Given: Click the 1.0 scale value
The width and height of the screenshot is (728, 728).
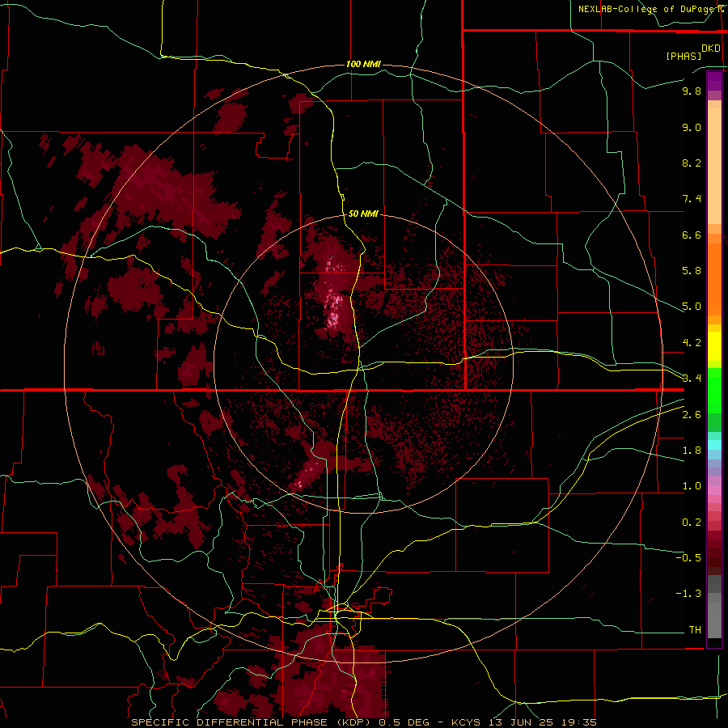Looking at the screenshot, I should (x=692, y=486).
